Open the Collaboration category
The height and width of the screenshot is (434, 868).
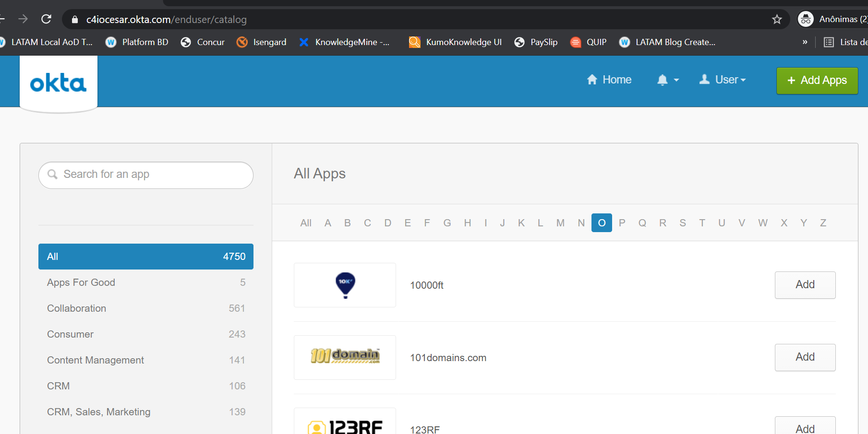tap(146, 308)
